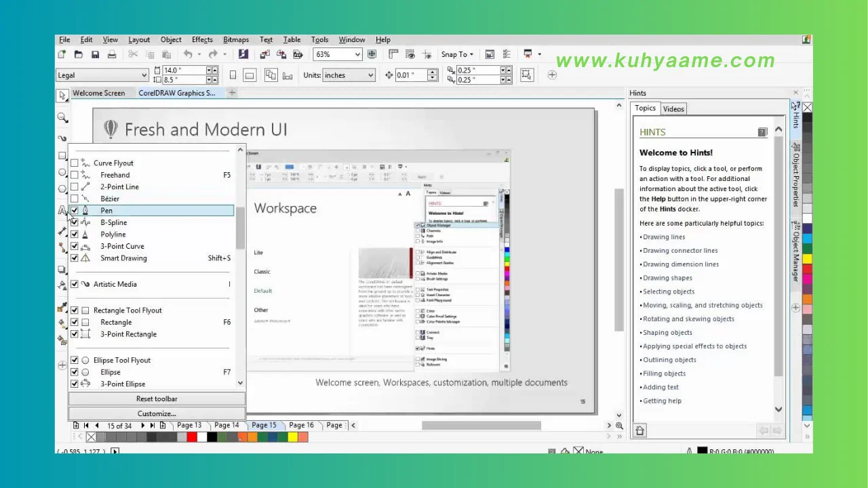Add a new document tab with plus
The image size is (868, 488).
pos(232,93)
